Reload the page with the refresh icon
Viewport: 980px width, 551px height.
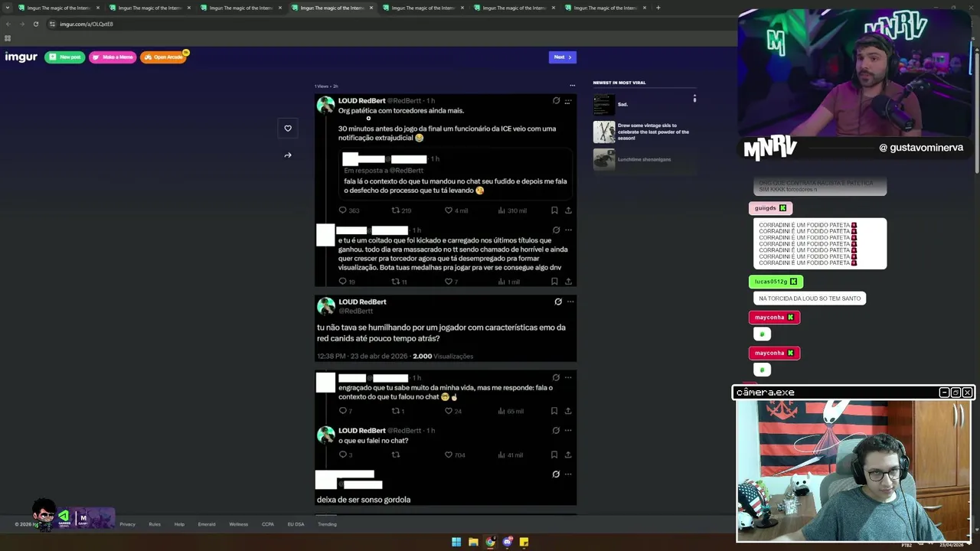coord(36,24)
